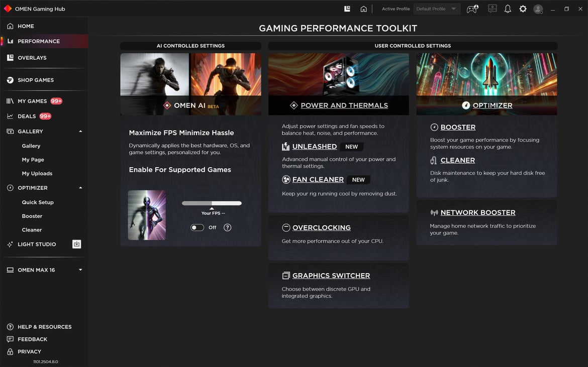The height and width of the screenshot is (367, 588).
Task: Click the Booster gauge icon in Optimizer card
Action: [434, 128]
